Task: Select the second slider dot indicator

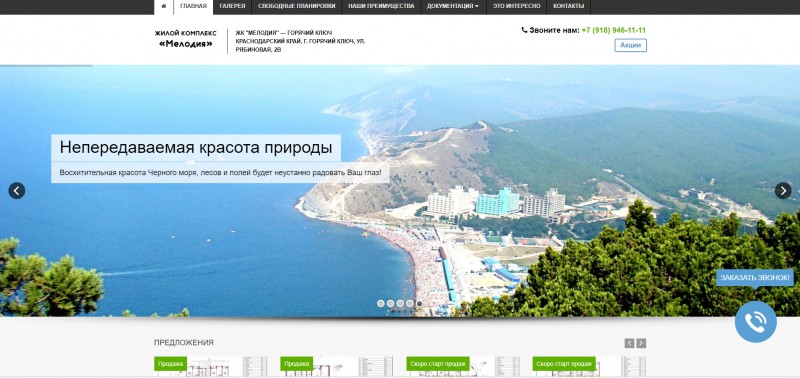Action: (390, 304)
